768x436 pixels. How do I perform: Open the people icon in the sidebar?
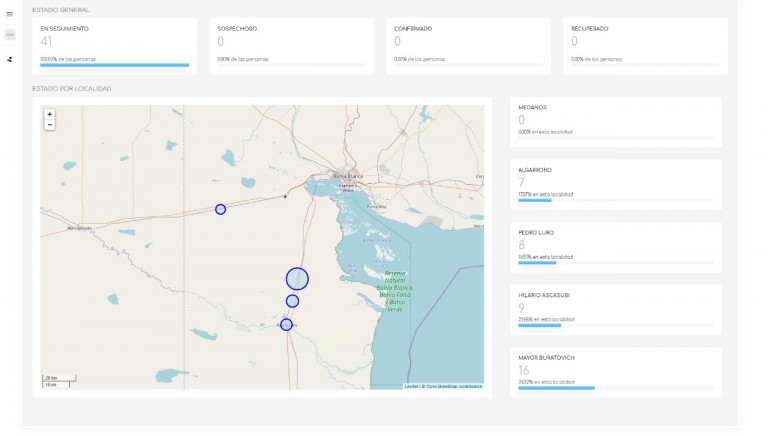pos(10,58)
